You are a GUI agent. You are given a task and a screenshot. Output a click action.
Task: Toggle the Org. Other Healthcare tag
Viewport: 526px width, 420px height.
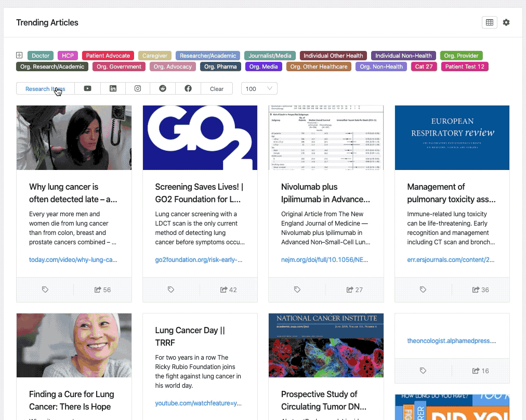[319, 67]
